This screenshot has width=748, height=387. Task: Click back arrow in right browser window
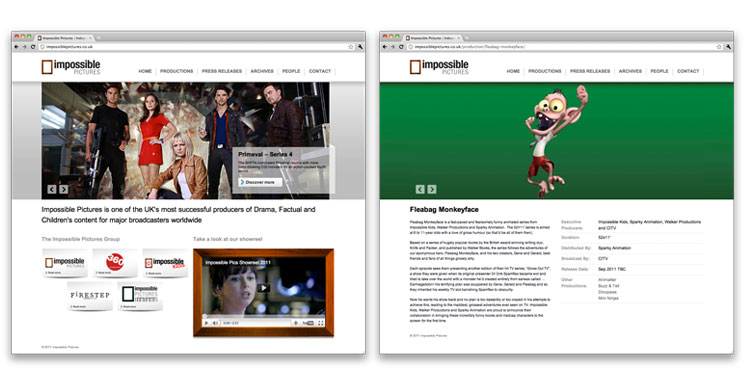coord(384,47)
